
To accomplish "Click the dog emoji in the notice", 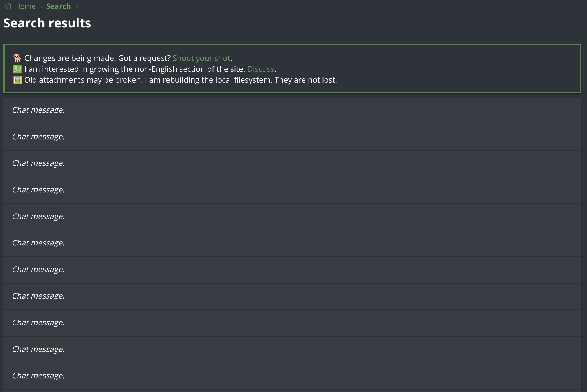I will [17, 58].
